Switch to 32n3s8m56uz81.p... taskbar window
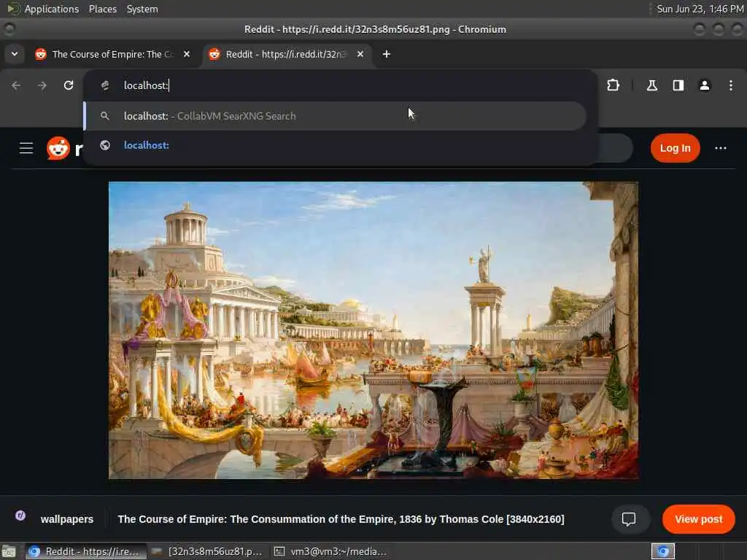The height and width of the screenshot is (560, 747). click(207, 551)
